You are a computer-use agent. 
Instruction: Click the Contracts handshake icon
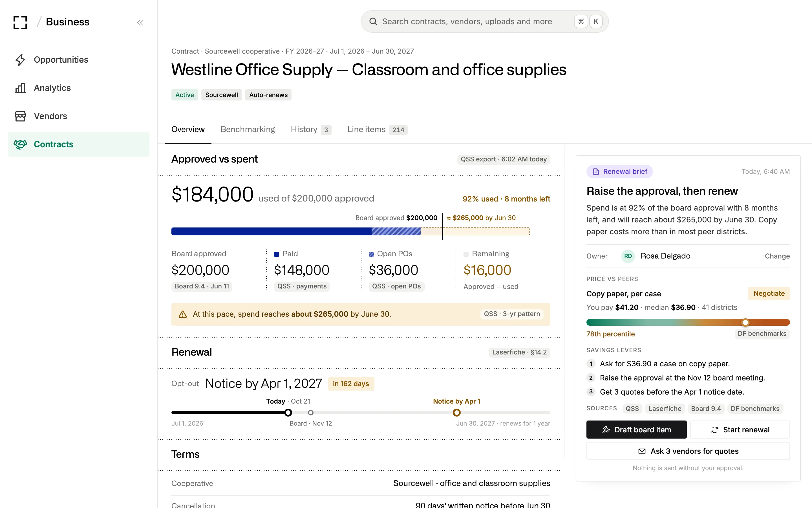point(20,144)
